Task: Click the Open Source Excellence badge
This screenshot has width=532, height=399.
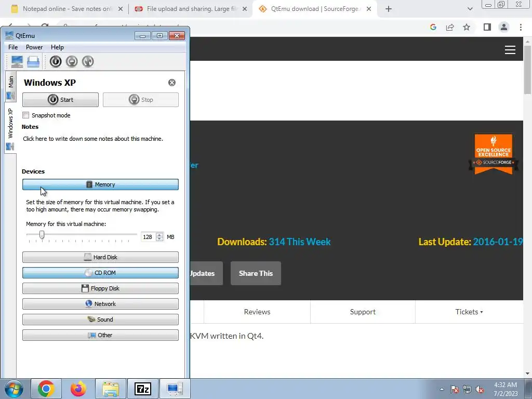Action: point(494,153)
